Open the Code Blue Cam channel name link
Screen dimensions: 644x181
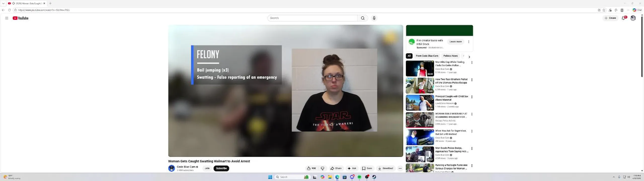[186, 167]
